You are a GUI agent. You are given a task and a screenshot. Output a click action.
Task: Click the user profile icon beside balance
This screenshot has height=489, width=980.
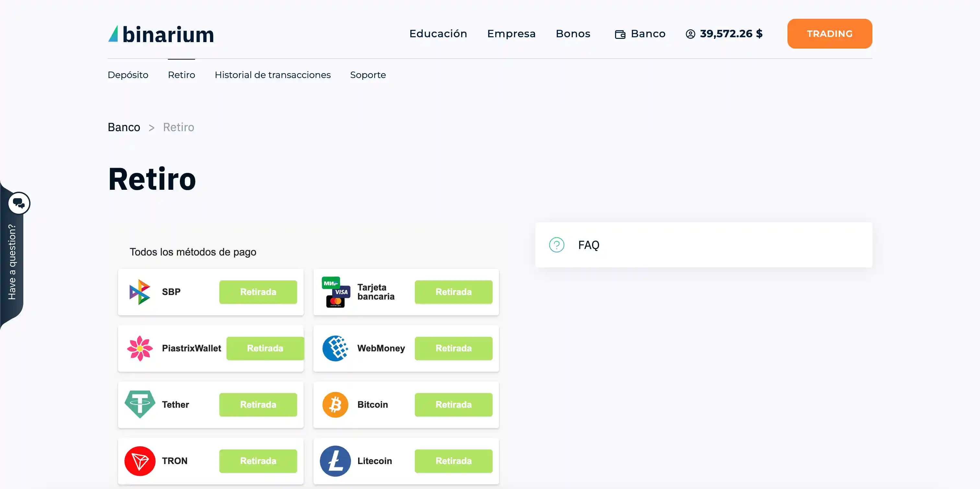point(690,34)
